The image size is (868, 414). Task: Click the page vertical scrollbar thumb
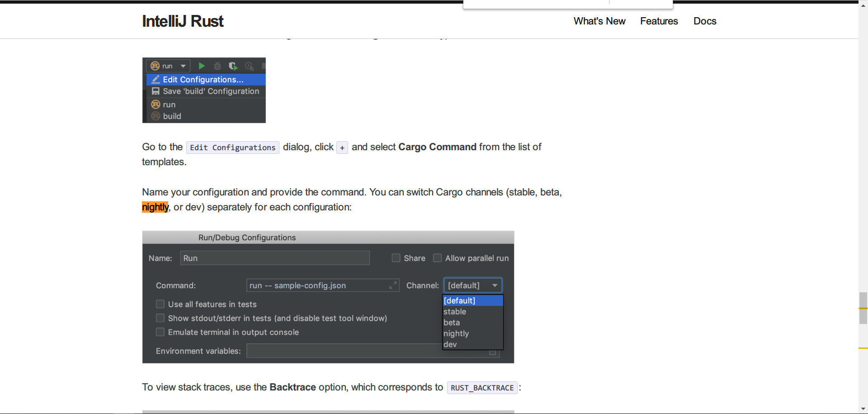click(863, 308)
